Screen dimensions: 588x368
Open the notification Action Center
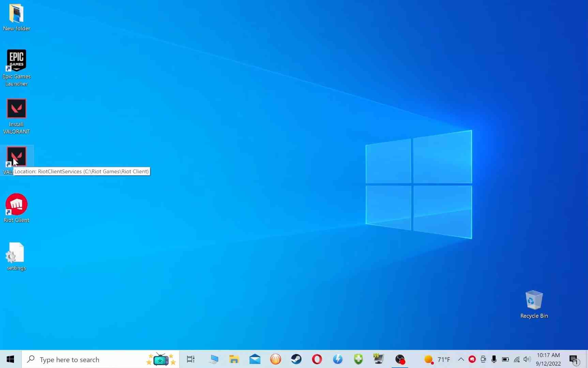pyautogui.click(x=574, y=359)
